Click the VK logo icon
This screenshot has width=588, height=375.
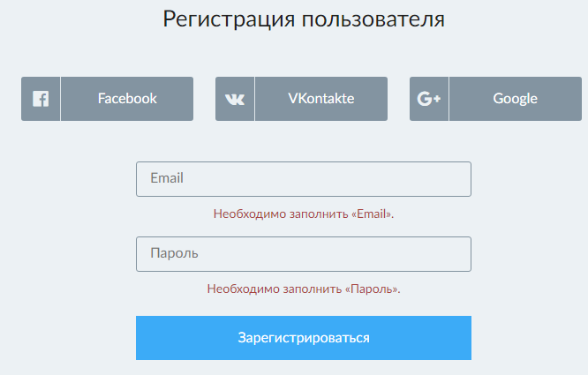(235, 99)
